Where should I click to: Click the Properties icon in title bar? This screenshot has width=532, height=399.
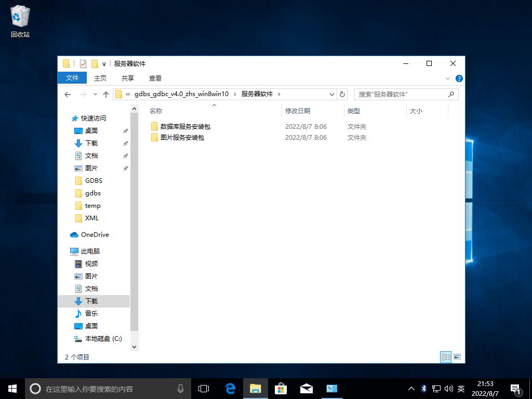83,63
